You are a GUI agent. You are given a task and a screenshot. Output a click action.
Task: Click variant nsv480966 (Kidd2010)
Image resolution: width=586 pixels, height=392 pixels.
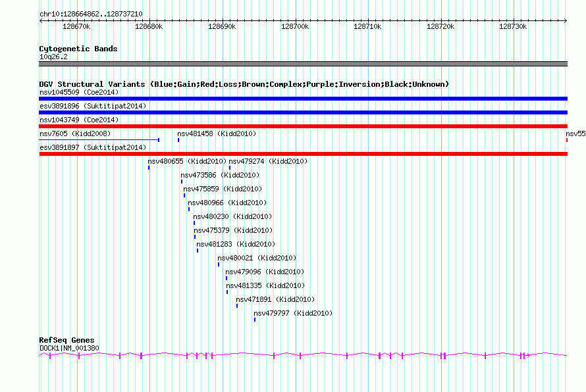(x=227, y=203)
